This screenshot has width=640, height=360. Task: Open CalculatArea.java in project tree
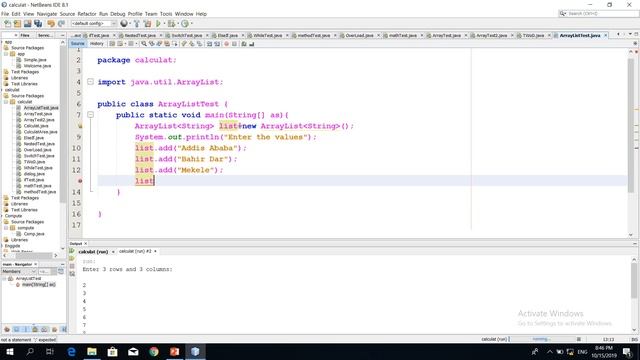[x=40, y=132]
